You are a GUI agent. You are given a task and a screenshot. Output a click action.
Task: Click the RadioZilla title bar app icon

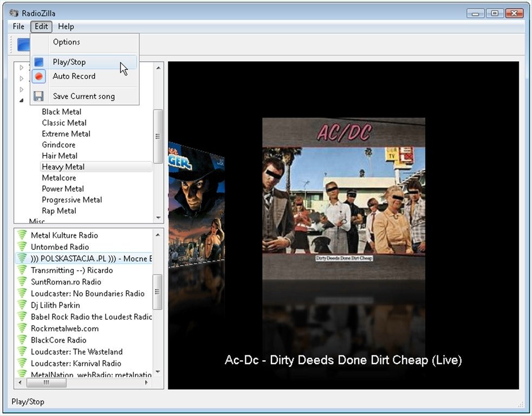14,13
